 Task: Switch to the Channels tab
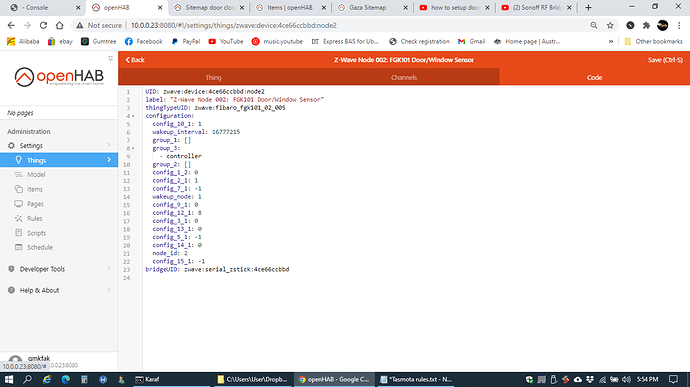pyautogui.click(x=404, y=77)
